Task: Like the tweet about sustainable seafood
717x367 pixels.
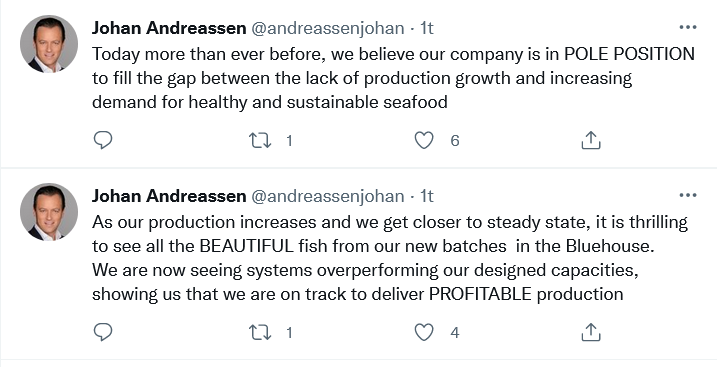Action: [424, 140]
